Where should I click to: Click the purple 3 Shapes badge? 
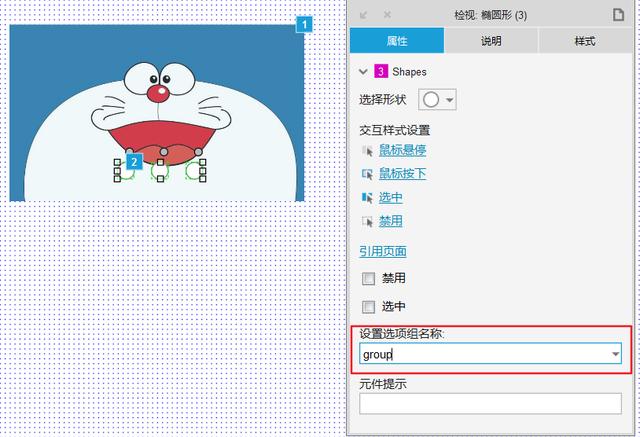click(381, 72)
